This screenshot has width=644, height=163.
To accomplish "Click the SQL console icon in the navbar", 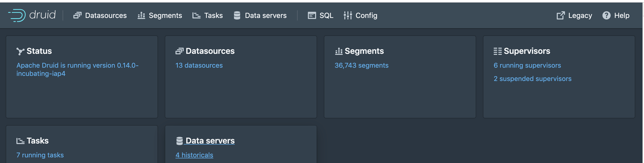I will [312, 16].
